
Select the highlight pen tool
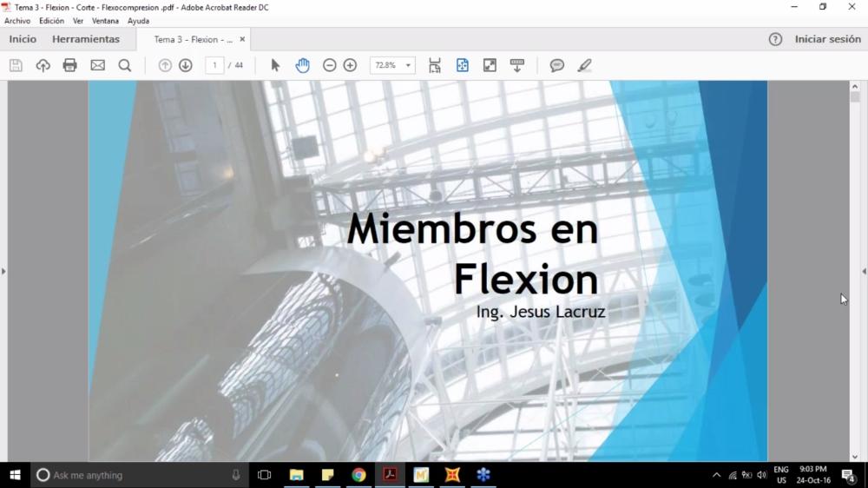(584, 65)
